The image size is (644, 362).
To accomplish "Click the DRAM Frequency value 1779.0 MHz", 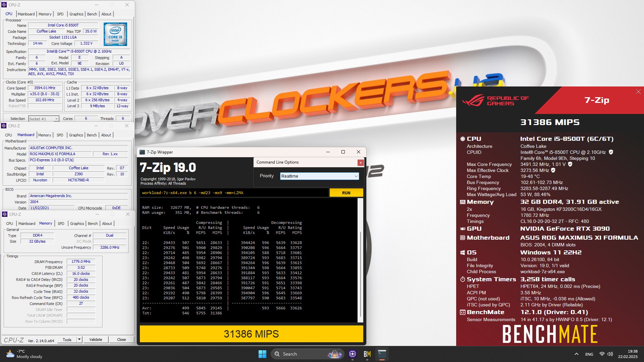I will (x=81, y=261).
